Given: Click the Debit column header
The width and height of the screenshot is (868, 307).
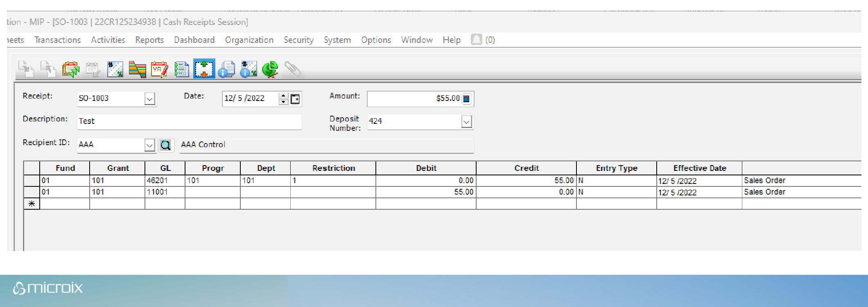Looking at the screenshot, I should point(426,168).
